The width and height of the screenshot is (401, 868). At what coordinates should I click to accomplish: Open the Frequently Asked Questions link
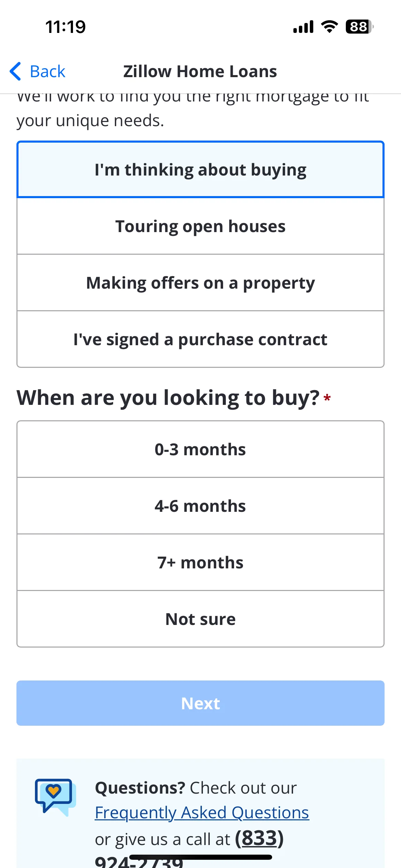pyautogui.click(x=202, y=813)
